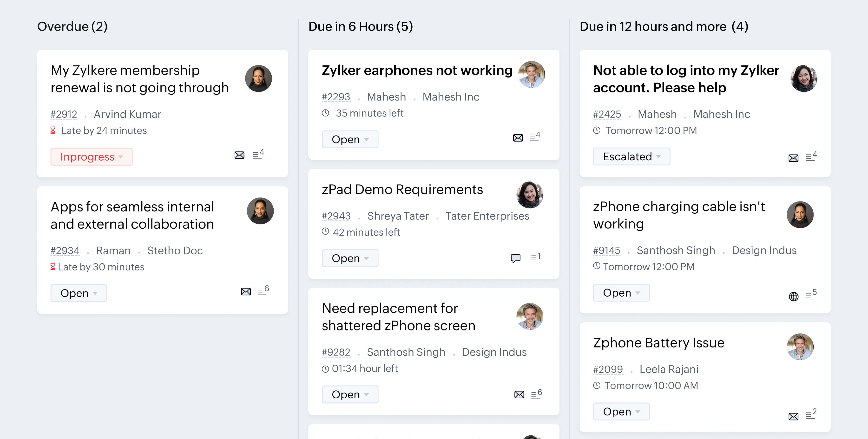Expand the Escalated status dropdown
Screen dimensions: 868x439
click(631, 156)
